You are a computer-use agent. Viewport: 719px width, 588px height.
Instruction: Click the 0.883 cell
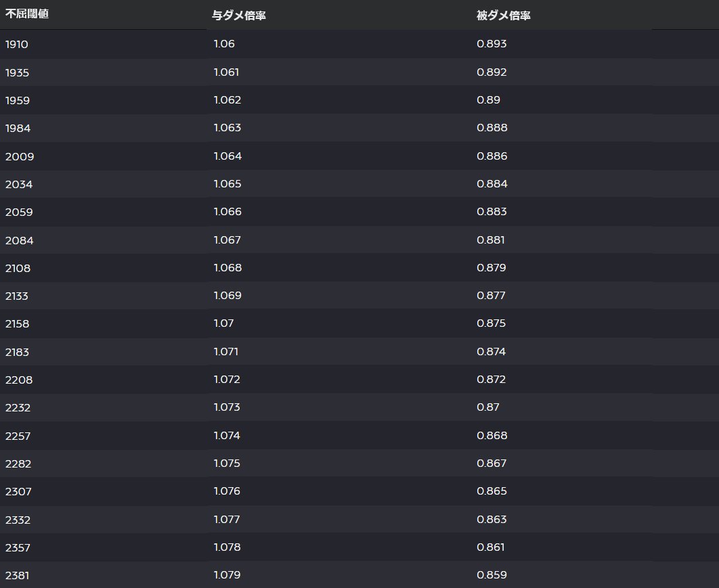point(492,212)
